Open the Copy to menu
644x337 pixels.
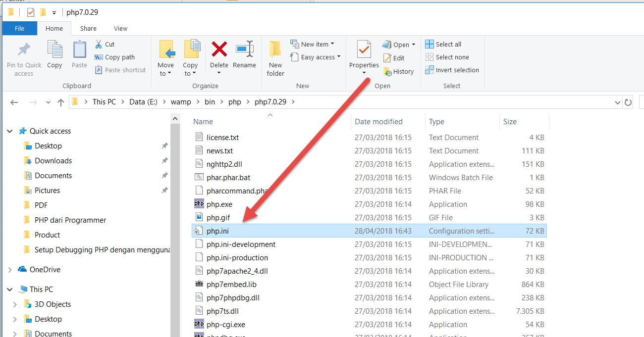tap(191, 58)
